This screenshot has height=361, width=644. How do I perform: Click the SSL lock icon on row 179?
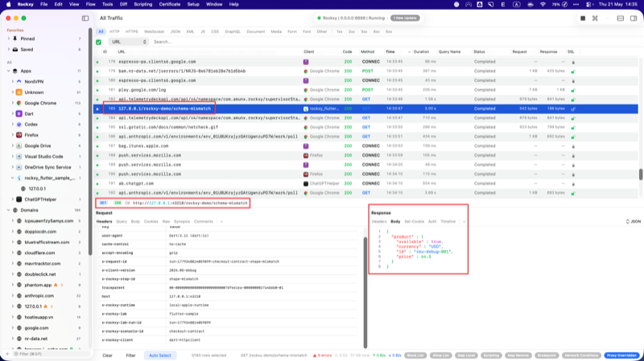point(573,72)
